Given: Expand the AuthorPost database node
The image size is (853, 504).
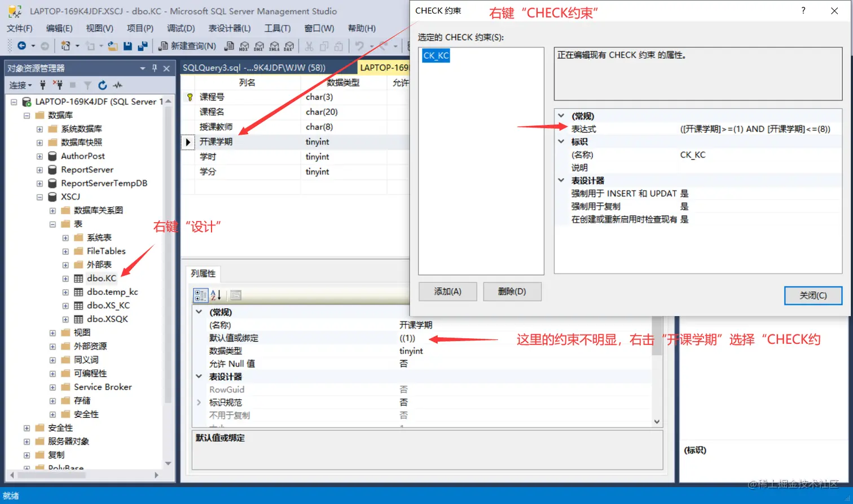Looking at the screenshot, I should [x=39, y=156].
